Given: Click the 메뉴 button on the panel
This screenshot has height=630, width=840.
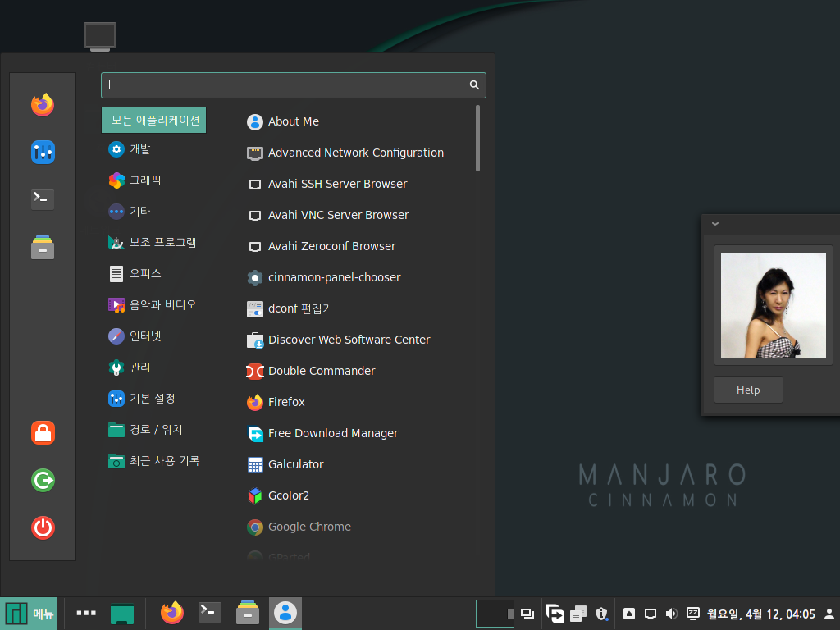Looking at the screenshot, I should 29,614.
